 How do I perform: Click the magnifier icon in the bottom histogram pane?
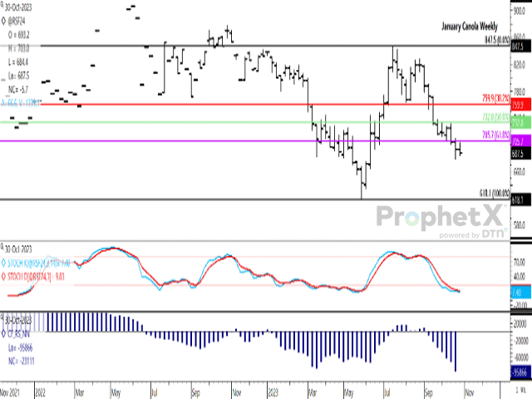(x=4, y=318)
